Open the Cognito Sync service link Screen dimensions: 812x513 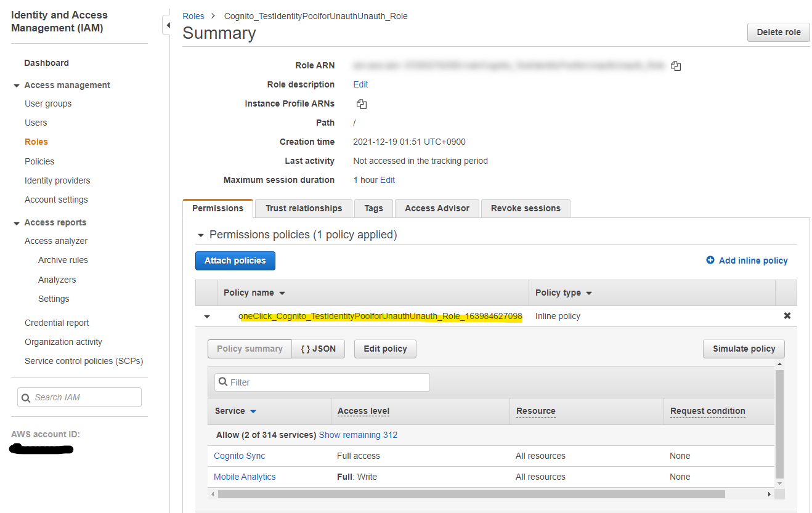(240, 456)
